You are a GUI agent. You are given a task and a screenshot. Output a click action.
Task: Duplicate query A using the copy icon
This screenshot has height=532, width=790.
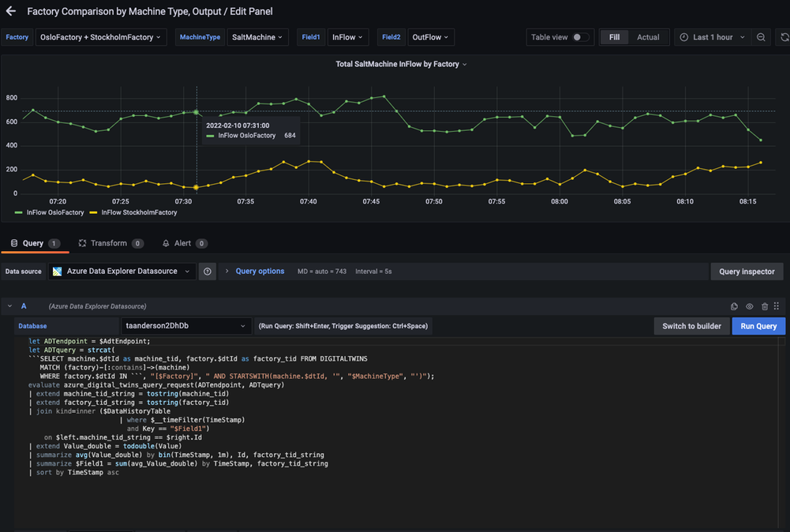(734, 306)
